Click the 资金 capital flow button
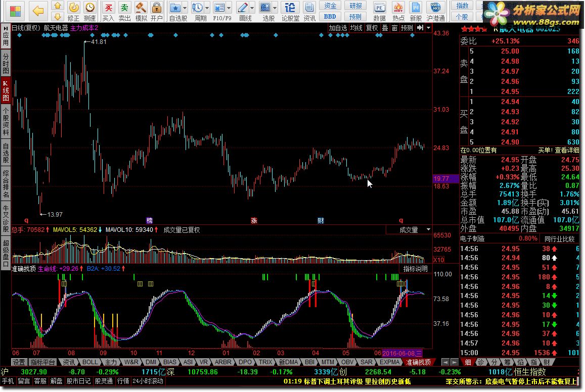Screen dimensions: 585x392 click(x=330, y=6)
